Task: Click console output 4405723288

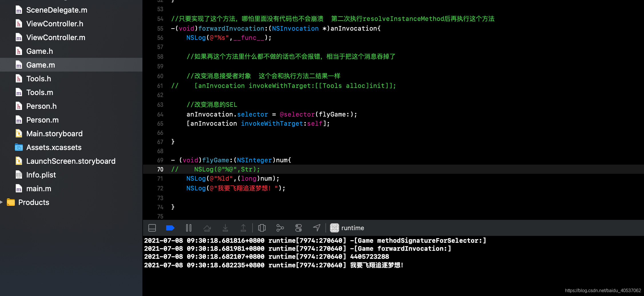Action: coord(370,256)
